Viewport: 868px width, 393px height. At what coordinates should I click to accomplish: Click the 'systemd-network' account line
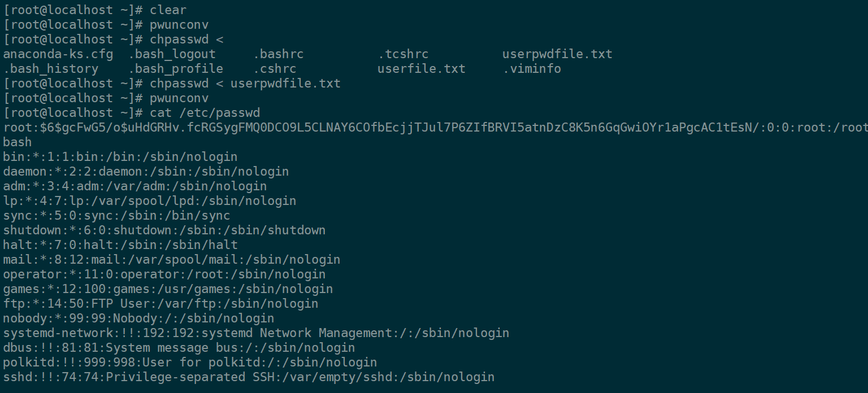coord(256,333)
